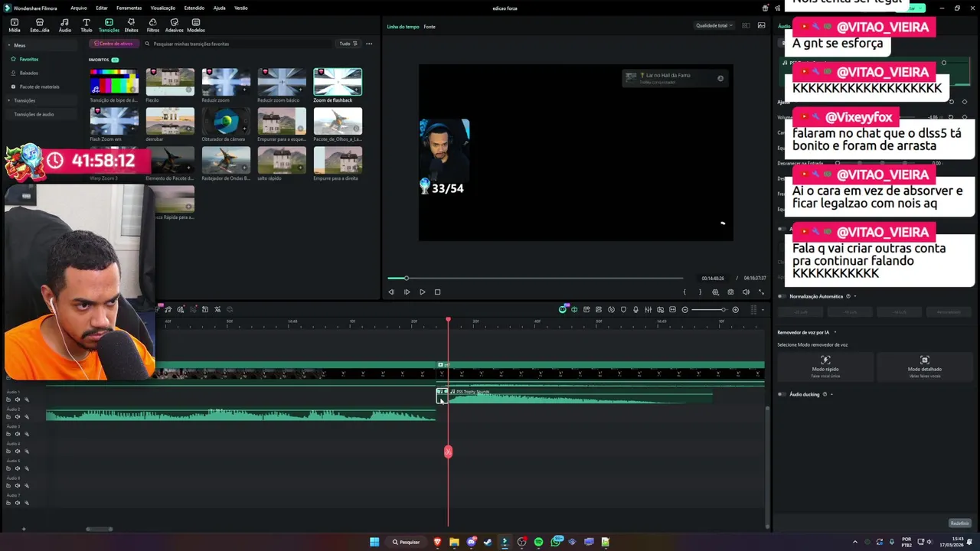Mute the Áudio 4 track
The width and height of the screenshot is (980, 551).
[18, 452]
